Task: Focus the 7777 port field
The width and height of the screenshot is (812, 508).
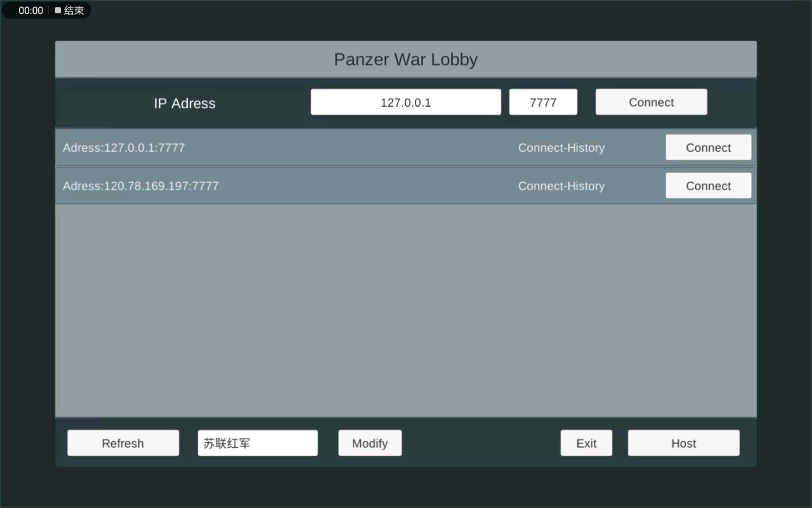Action: [x=543, y=102]
